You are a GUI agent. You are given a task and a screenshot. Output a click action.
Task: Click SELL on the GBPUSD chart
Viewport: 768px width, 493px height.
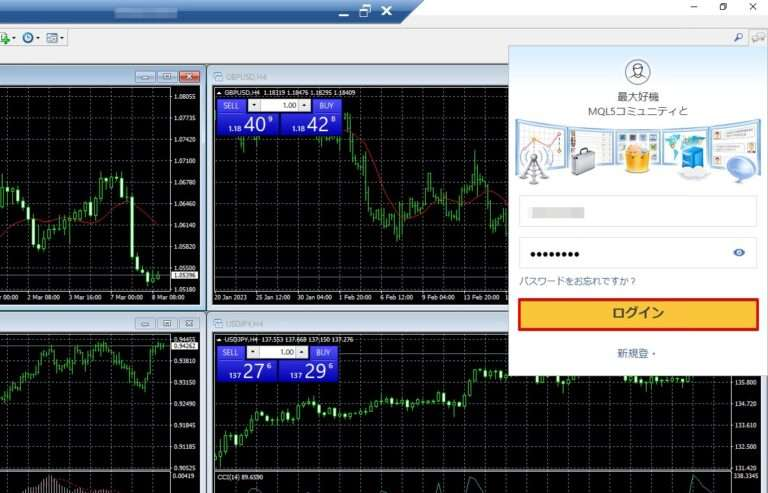coord(231,105)
